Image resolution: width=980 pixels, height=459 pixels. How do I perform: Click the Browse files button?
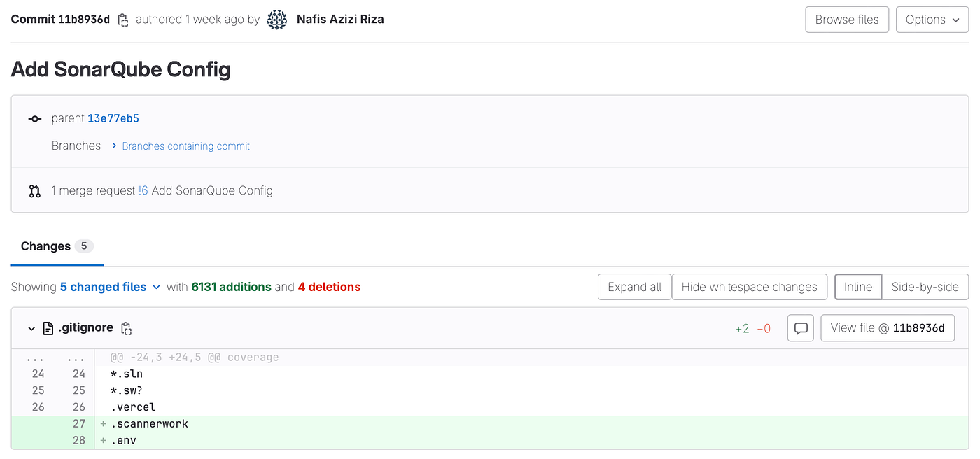point(847,20)
